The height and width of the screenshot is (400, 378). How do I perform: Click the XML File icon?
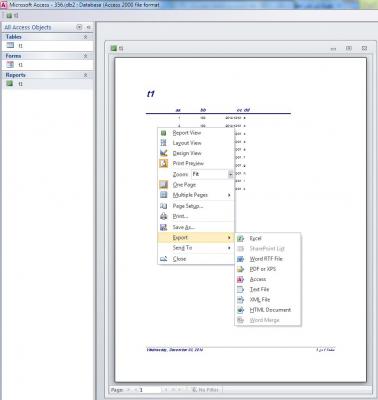[x=240, y=300]
